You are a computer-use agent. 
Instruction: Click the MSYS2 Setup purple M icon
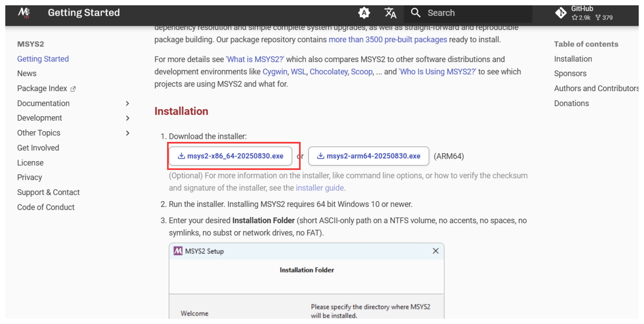point(178,251)
